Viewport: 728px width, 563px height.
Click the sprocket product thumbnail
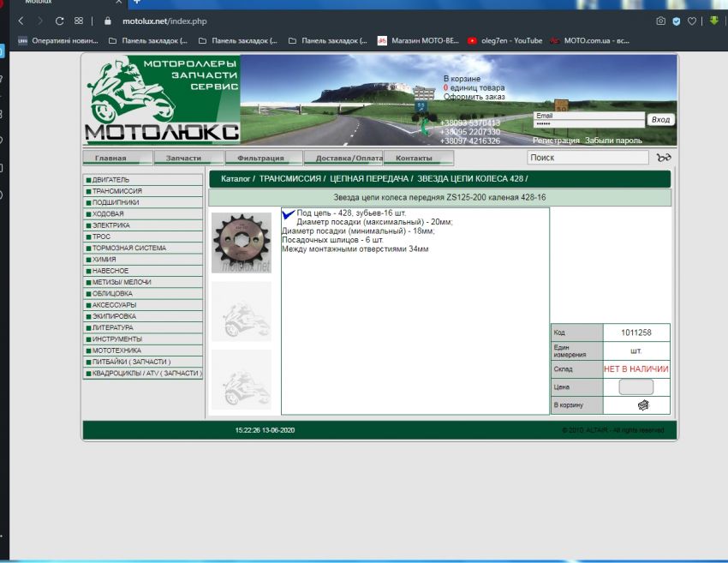[x=242, y=243]
